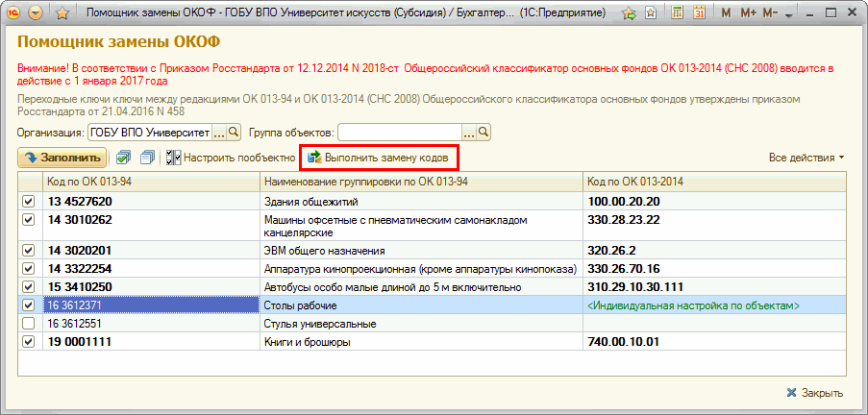The width and height of the screenshot is (868, 415).
Task: Click 'Настроить пообъектно' in the toolbar
Action: pyautogui.click(x=231, y=157)
